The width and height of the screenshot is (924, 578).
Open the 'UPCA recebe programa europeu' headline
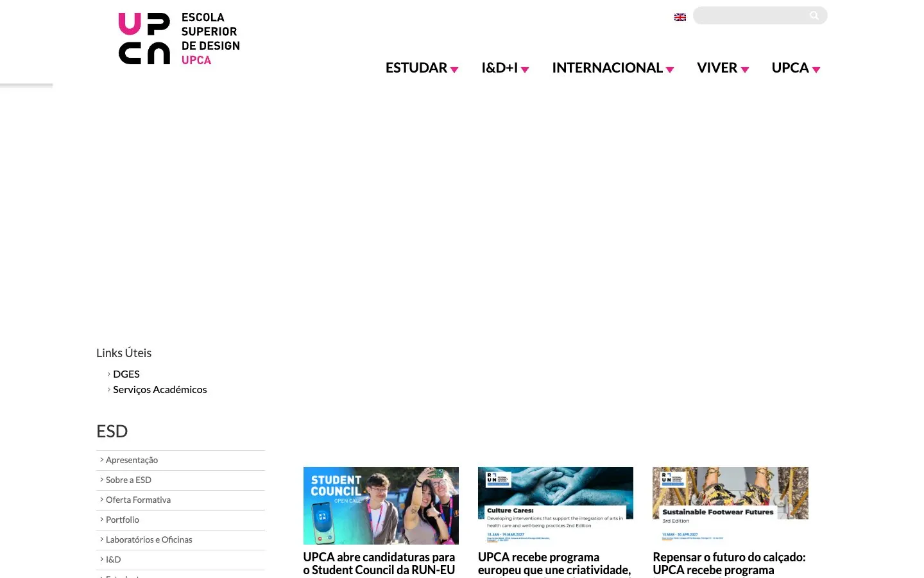point(554,564)
